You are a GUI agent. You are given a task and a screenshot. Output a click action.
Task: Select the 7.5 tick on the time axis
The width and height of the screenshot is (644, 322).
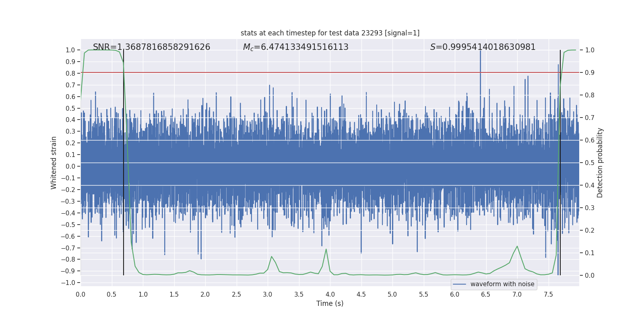pos(548,294)
